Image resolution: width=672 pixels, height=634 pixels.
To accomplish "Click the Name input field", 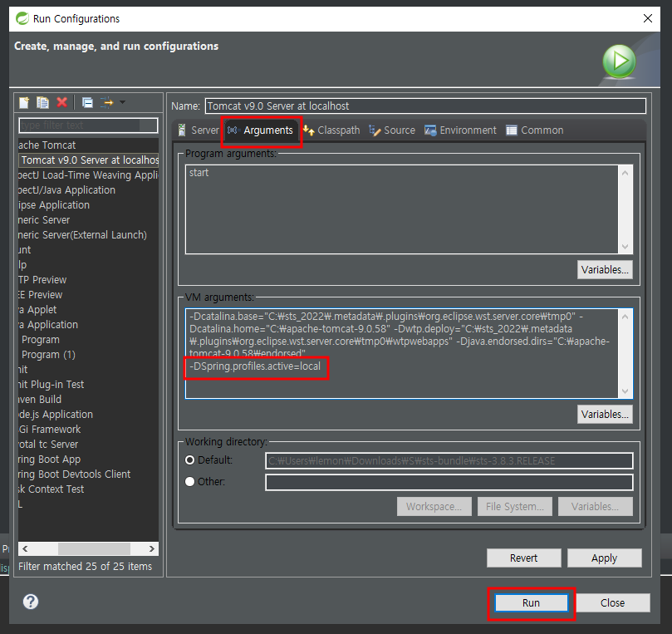I will [x=425, y=106].
